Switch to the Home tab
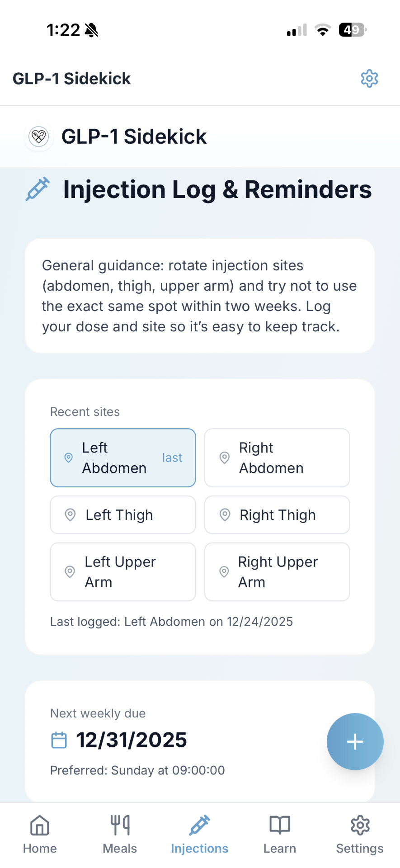Viewport: 400px width, 868px height. point(40,835)
